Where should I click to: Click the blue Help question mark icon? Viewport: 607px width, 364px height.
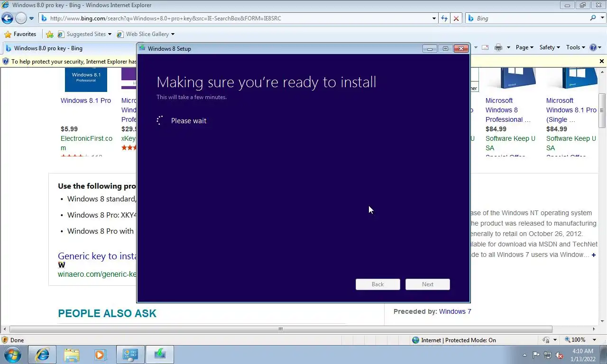pos(593,47)
